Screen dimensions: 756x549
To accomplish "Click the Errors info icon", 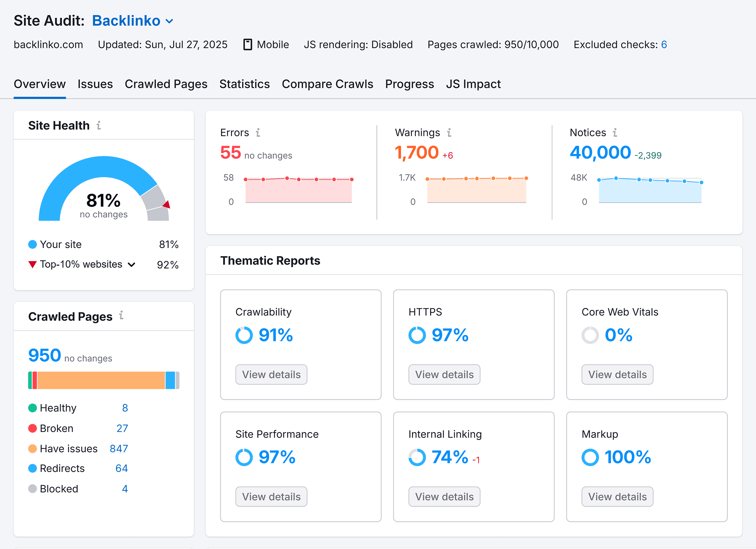I will click(x=258, y=133).
